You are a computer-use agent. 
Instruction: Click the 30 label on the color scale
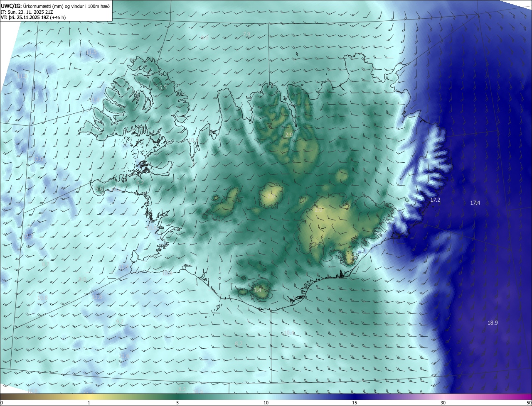pos(443,403)
